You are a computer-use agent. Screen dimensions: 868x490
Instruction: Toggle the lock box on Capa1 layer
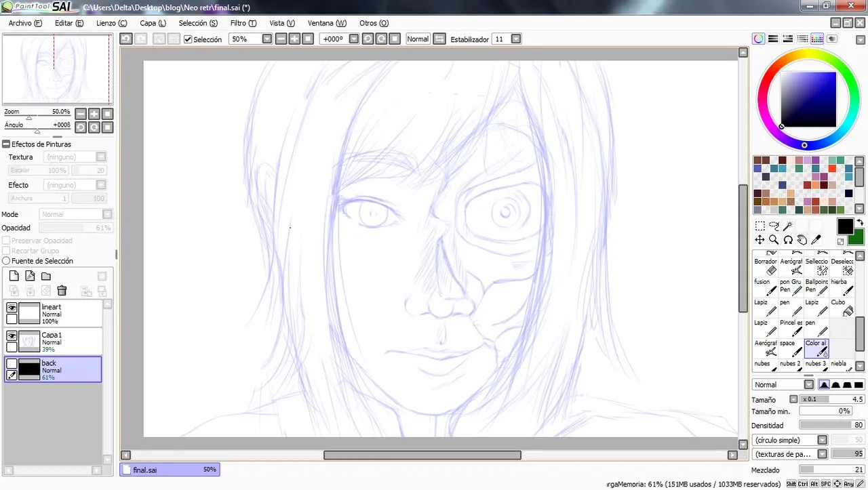(x=12, y=347)
